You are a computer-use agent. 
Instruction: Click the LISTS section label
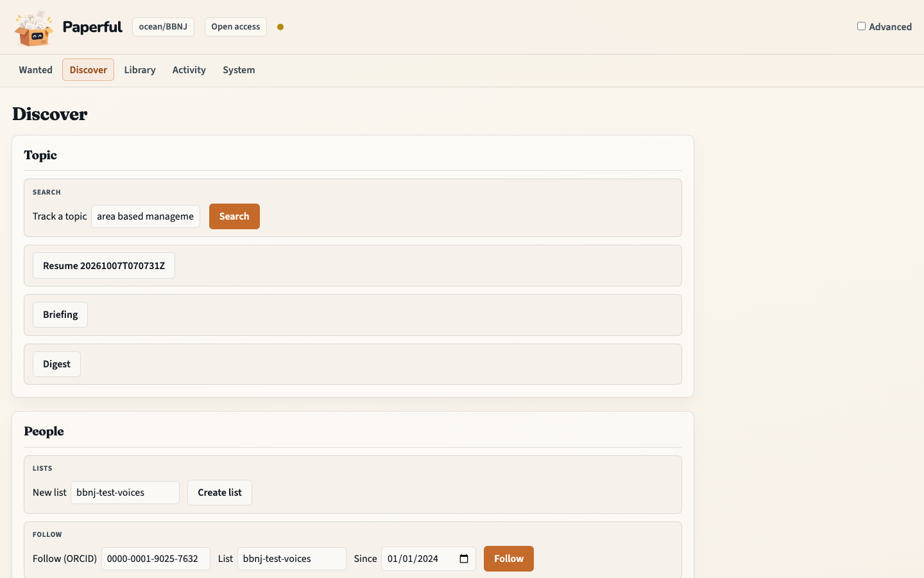[42, 468]
